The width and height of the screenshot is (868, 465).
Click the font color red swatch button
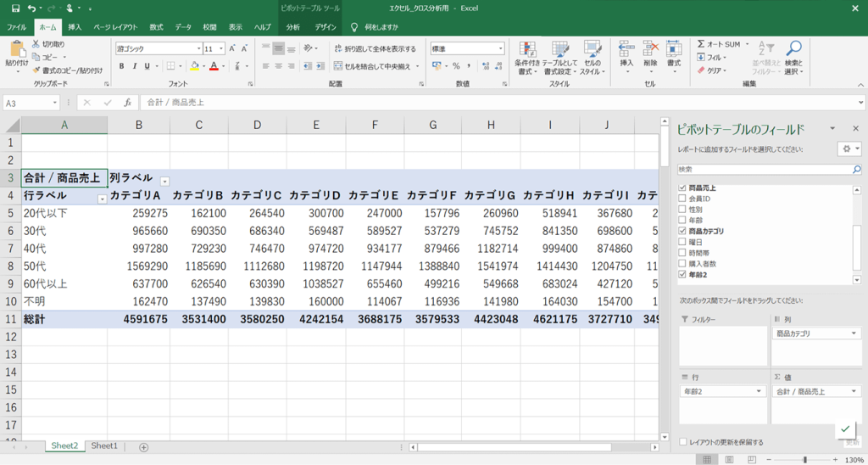point(214,66)
